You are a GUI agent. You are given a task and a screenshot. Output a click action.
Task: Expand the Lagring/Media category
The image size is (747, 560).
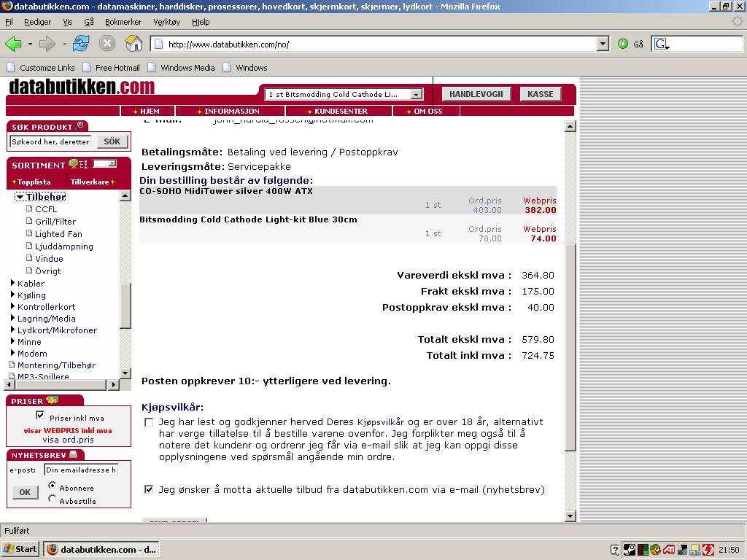coord(13,318)
